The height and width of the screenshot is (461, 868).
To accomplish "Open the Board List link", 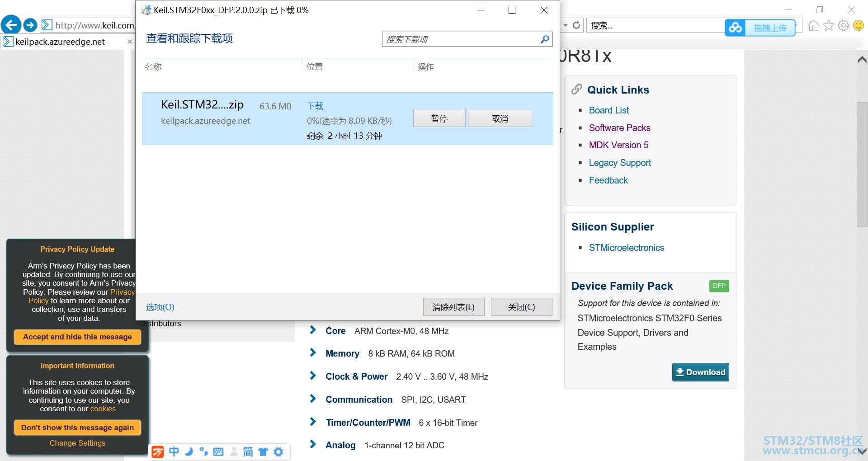I will [x=609, y=110].
